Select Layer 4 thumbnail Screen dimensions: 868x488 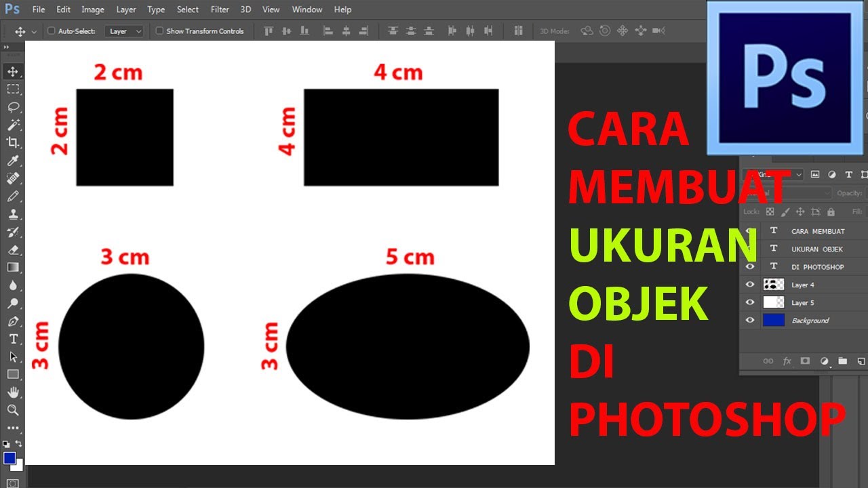pyautogui.click(x=774, y=285)
